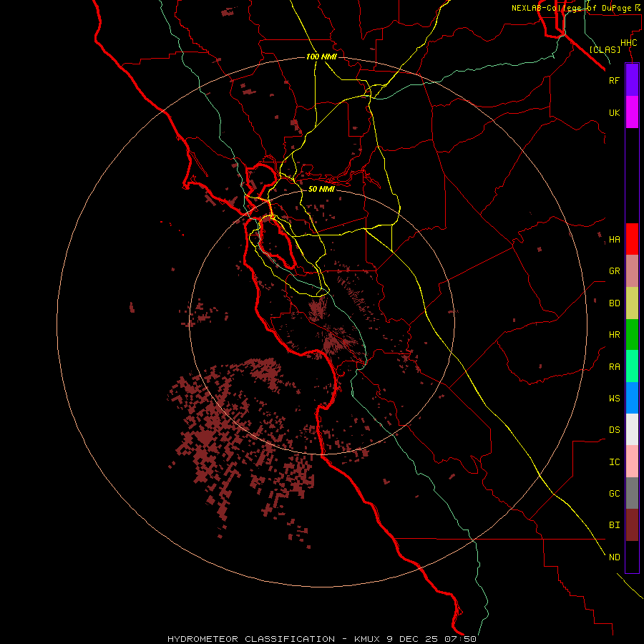
Task: Click the HR legend label
Action: [614, 335]
